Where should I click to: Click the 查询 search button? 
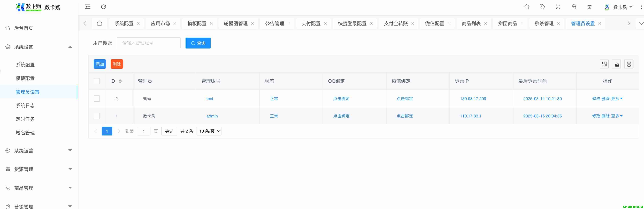(198, 43)
